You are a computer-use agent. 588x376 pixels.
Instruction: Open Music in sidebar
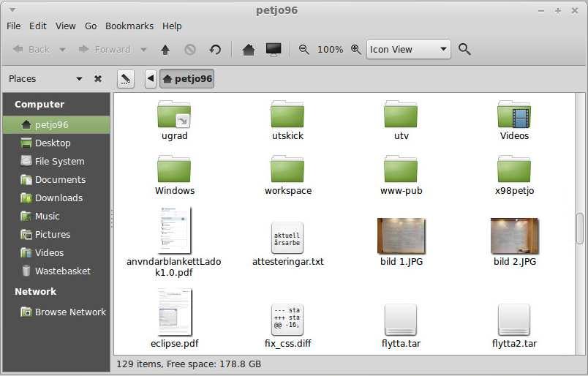point(56,216)
